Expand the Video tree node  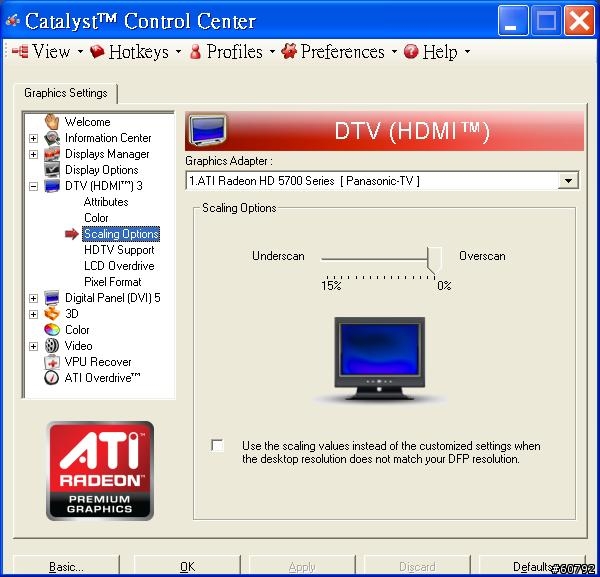33,346
